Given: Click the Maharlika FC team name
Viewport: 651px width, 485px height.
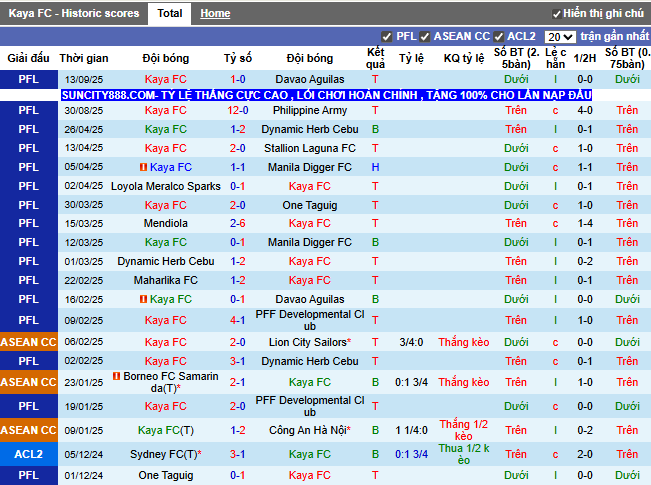Looking at the screenshot, I should 166,280.
